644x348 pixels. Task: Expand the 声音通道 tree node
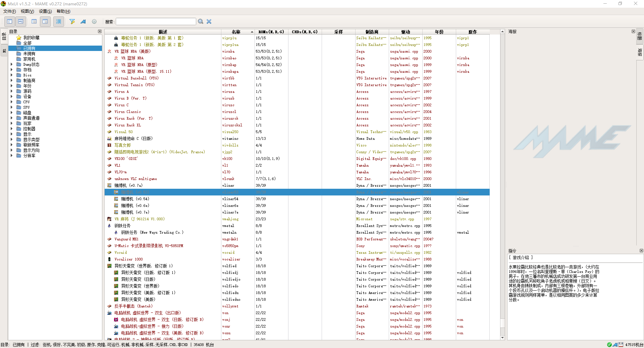[x=12, y=118]
